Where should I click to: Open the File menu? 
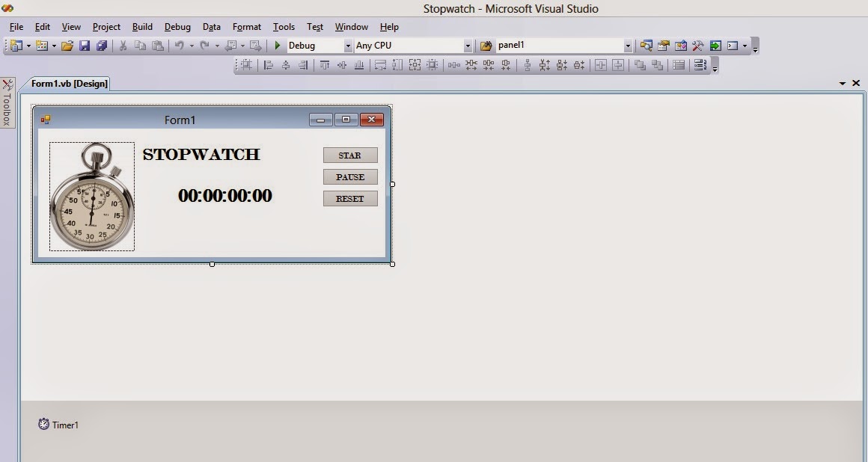point(16,27)
